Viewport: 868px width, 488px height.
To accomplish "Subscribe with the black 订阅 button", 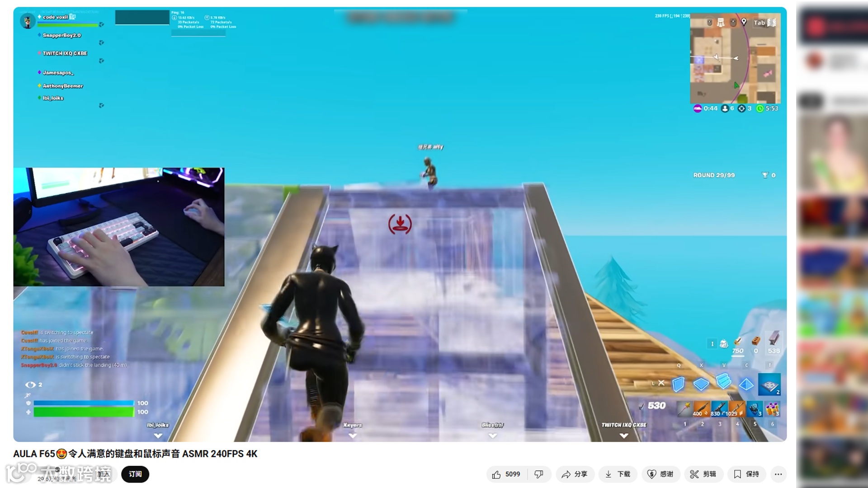I will pos(135,474).
